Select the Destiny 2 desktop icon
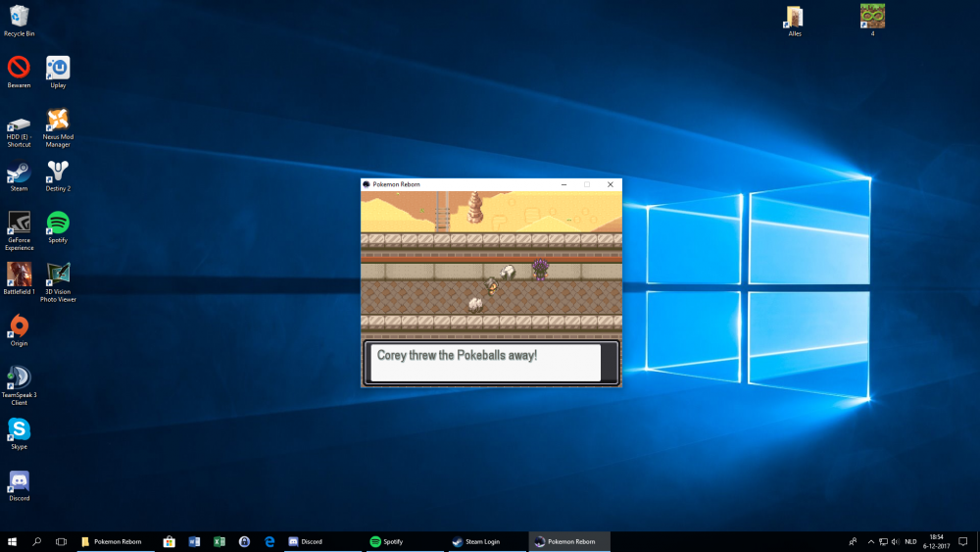The width and height of the screenshot is (980, 552). 58,173
